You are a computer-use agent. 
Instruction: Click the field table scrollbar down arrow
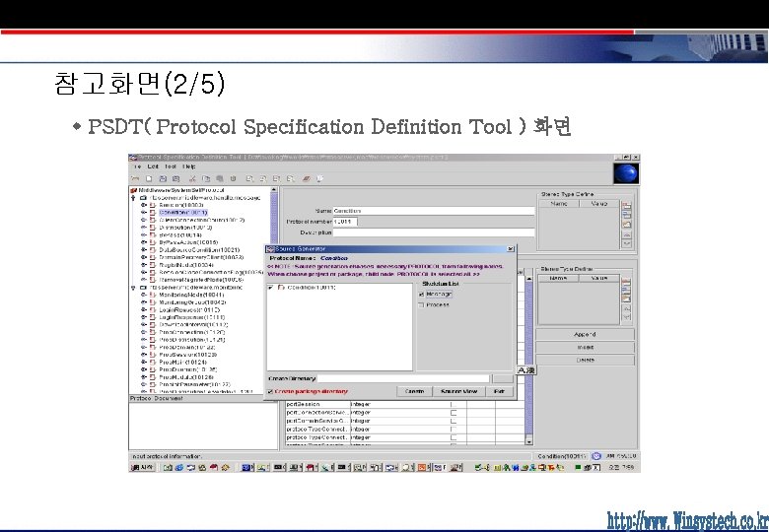[528, 441]
